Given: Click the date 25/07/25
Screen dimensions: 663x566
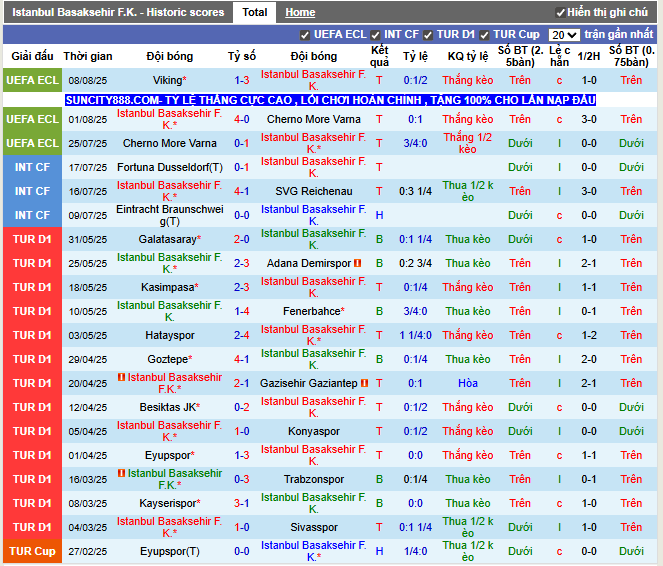Looking at the screenshot, I should [88, 143].
